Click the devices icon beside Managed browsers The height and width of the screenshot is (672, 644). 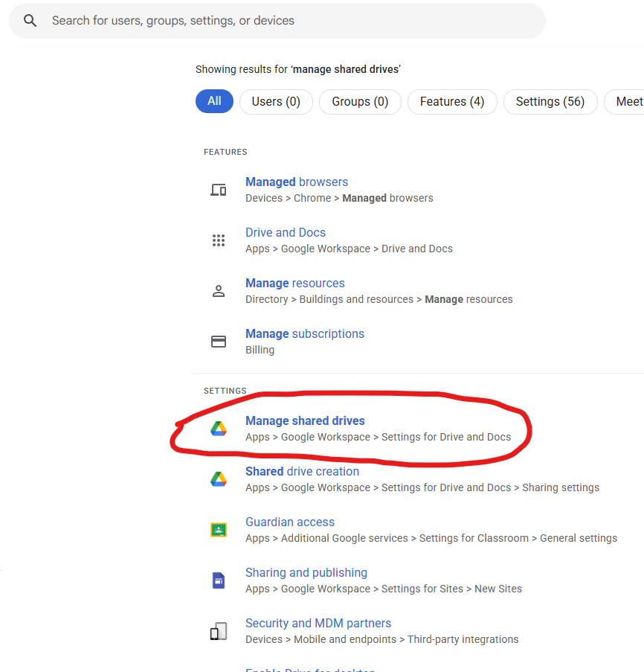click(x=219, y=190)
